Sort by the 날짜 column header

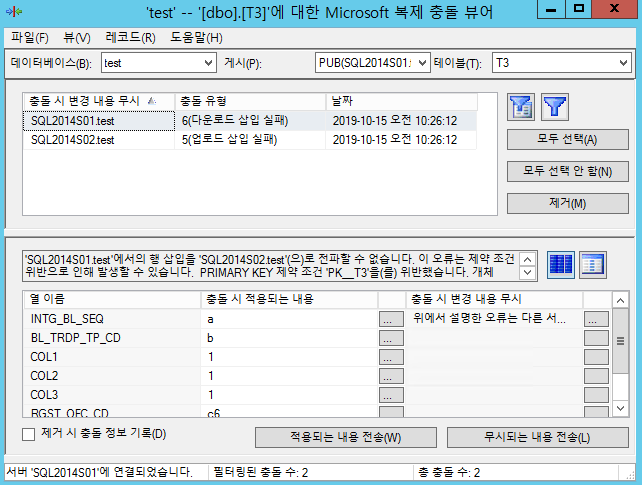(402, 102)
